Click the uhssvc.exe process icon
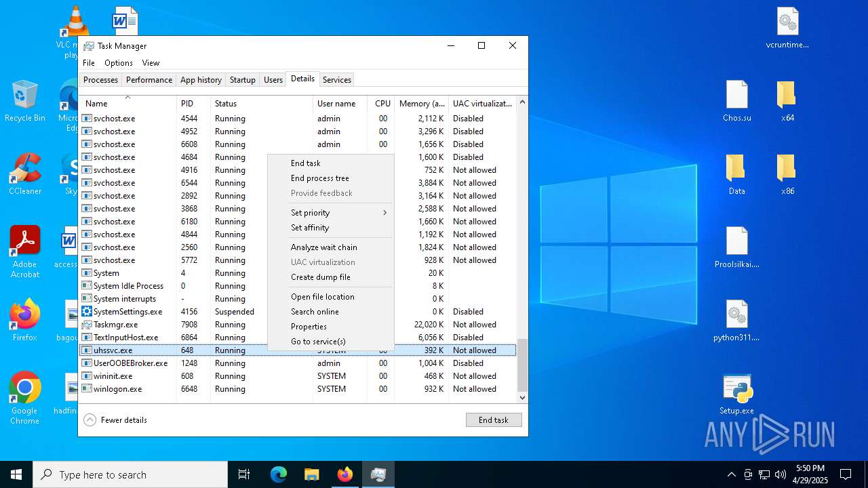868x488 pixels. pyautogui.click(x=87, y=350)
